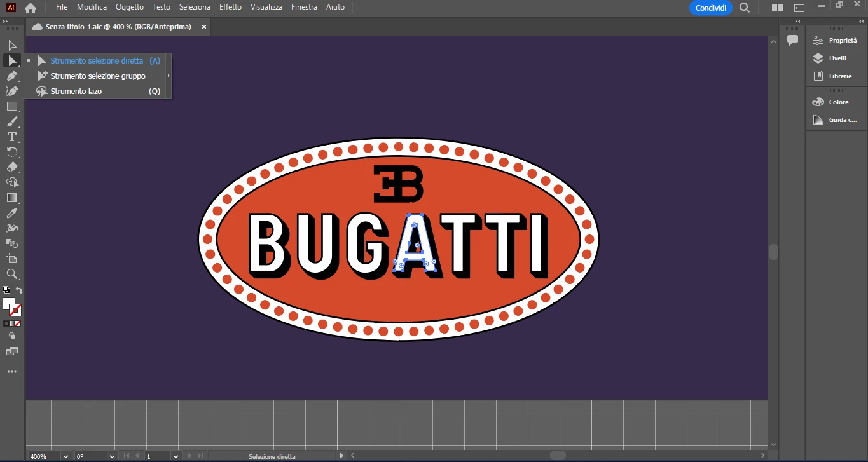Select the Zoom tool
868x462 pixels.
click(x=12, y=274)
